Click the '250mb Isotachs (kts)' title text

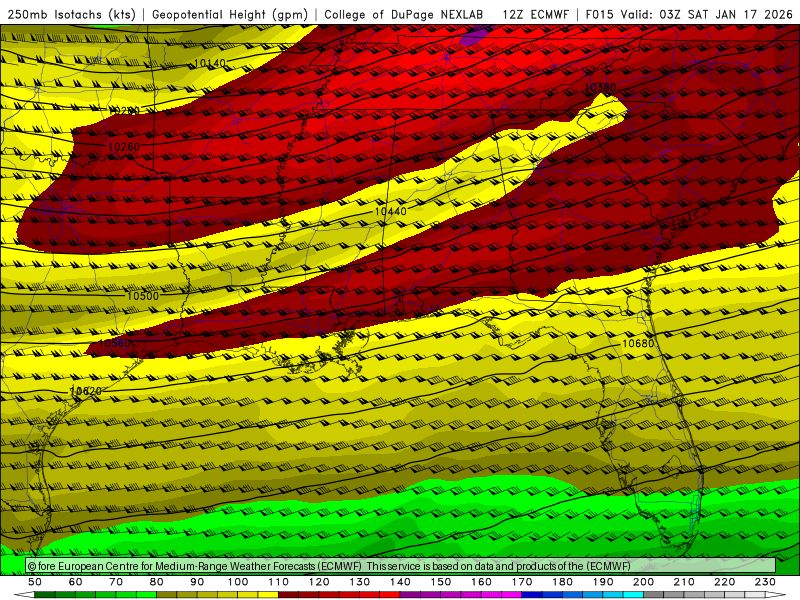pyautogui.click(x=71, y=15)
